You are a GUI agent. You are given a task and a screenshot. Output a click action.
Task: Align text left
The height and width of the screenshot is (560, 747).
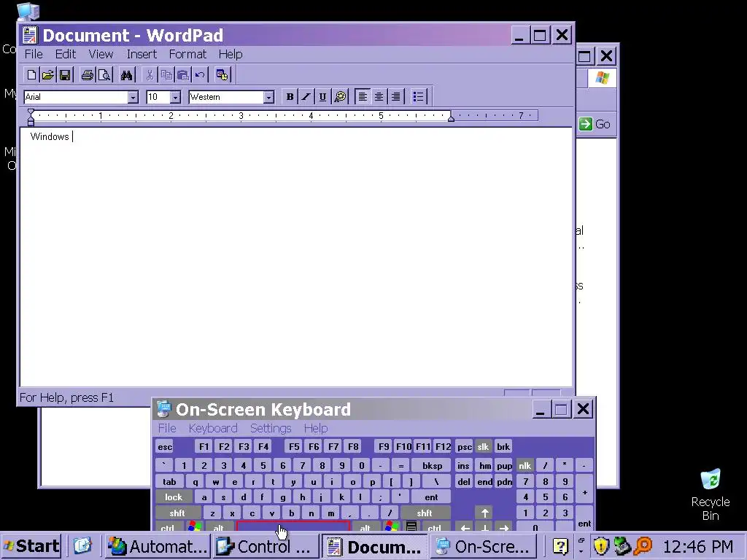click(363, 97)
